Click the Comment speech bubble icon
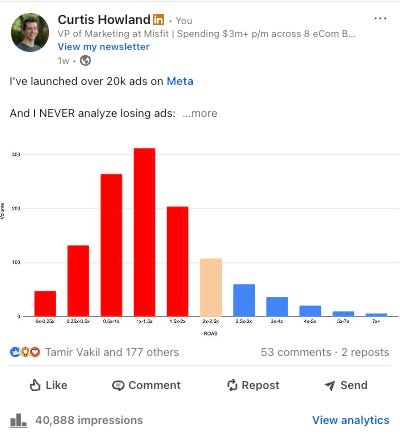The image size is (400, 438). pyautogui.click(x=118, y=386)
